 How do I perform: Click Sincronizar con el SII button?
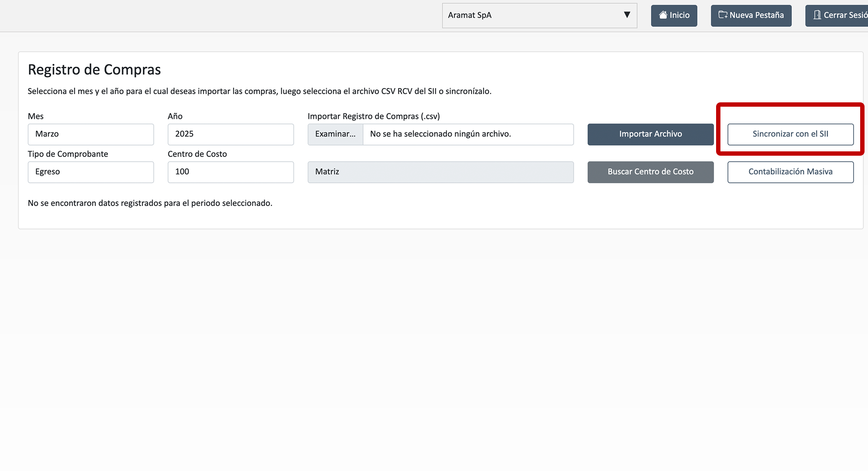click(790, 134)
